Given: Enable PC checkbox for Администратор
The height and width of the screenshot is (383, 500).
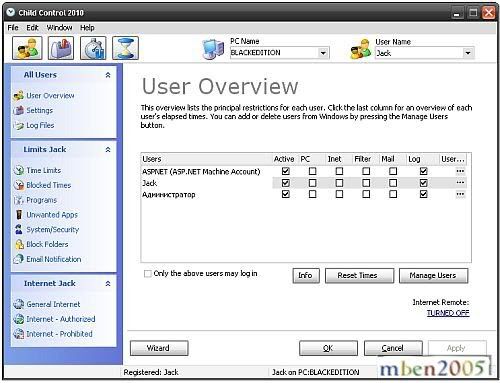Looking at the screenshot, I should 312,194.
